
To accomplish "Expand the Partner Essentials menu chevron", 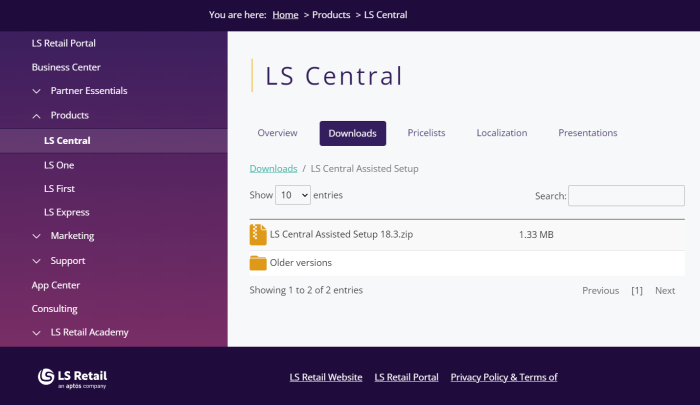I will pos(37,91).
